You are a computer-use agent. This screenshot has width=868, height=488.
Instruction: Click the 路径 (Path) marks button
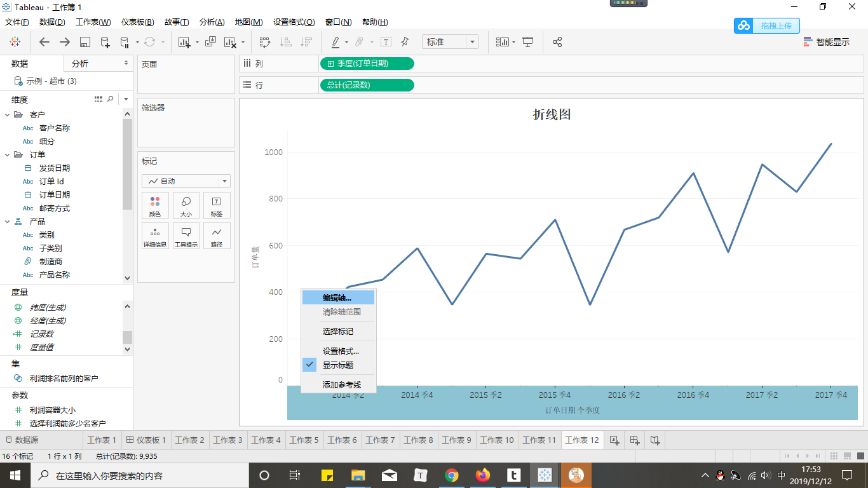pos(217,236)
